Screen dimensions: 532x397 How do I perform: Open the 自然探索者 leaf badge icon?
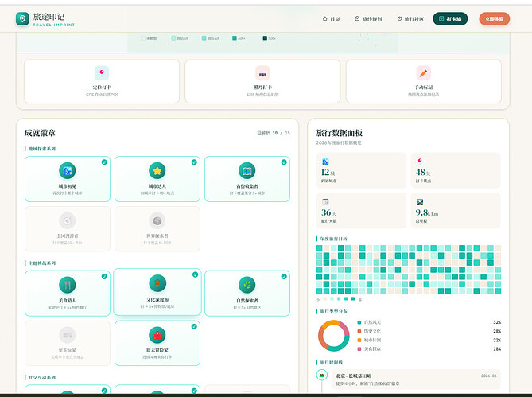pos(247,285)
